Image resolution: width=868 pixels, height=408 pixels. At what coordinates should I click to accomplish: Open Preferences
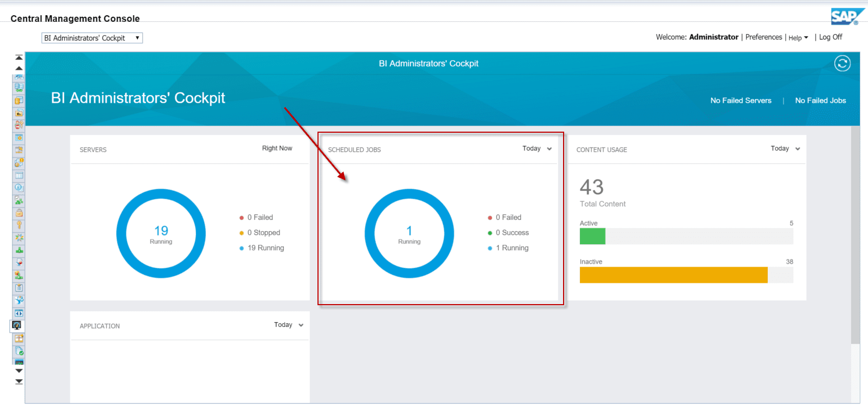pos(763,37)
